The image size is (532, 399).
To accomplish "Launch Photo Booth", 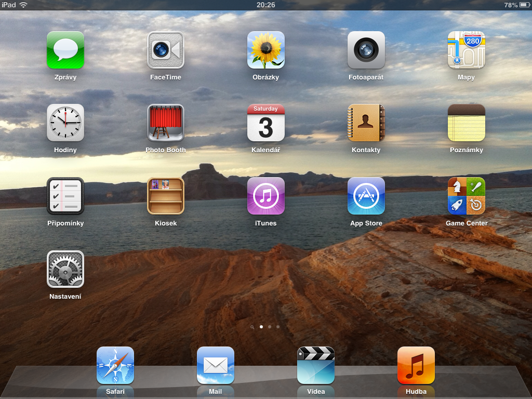I will (165, 124).
